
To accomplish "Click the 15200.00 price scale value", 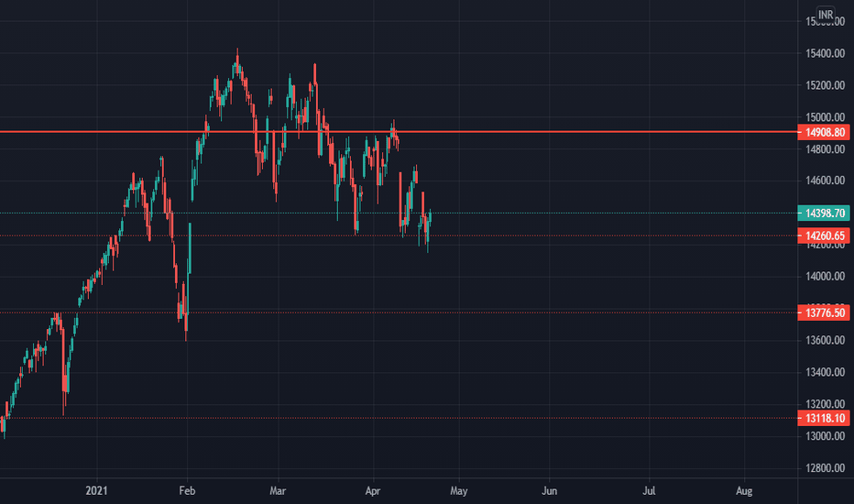I will pyautogui.click(x=825, y=85).
